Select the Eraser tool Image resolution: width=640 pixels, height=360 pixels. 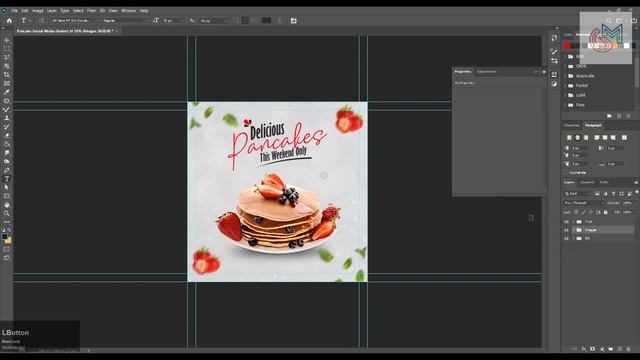(x=7, y=136)
